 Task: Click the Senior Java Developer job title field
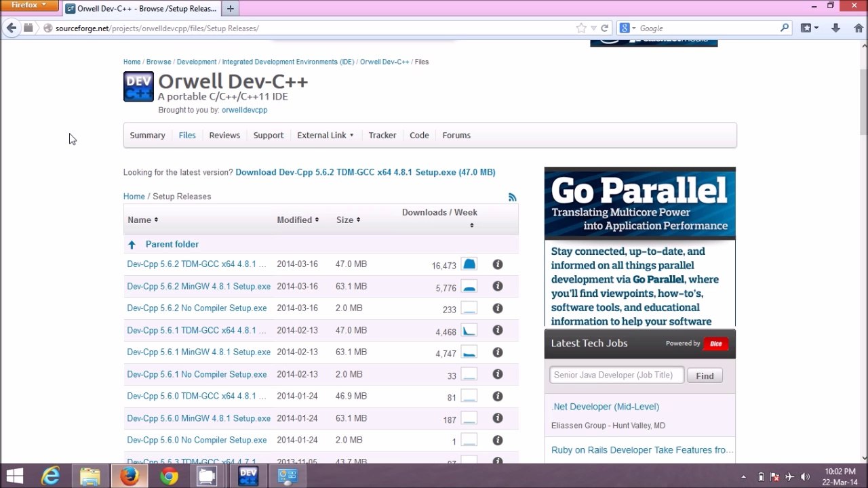click(x=616, y=375)
